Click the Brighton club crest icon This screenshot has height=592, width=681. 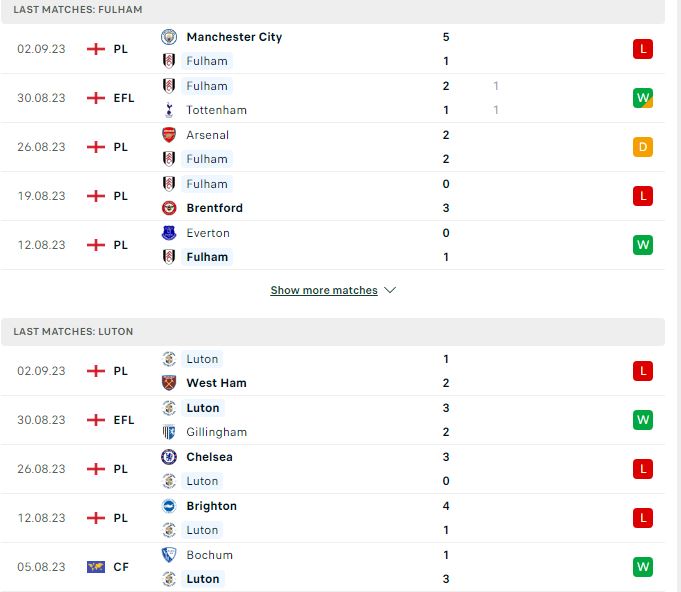169,506
